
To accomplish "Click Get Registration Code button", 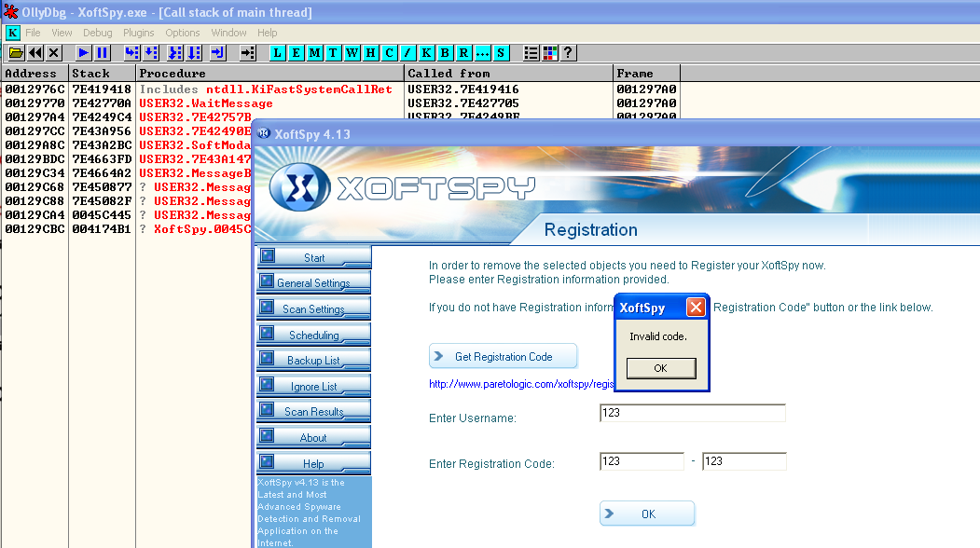I will [504, 356].
